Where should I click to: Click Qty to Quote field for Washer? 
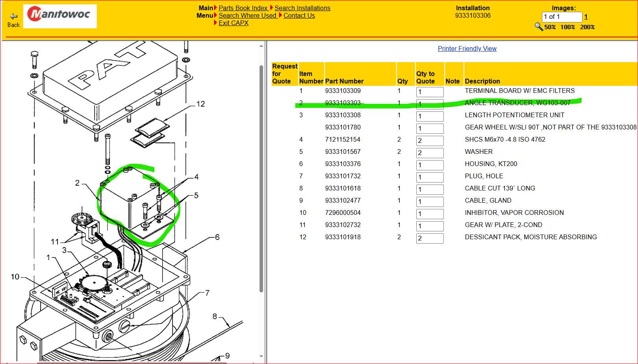[x=430, y=153]
